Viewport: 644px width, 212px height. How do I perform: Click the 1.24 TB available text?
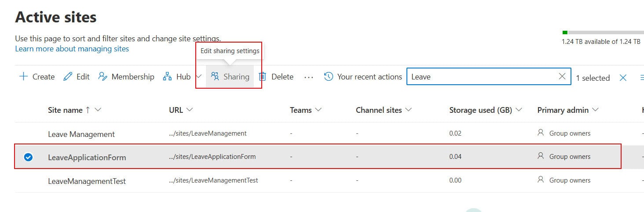pyautogui.click(x=601, y=42)
